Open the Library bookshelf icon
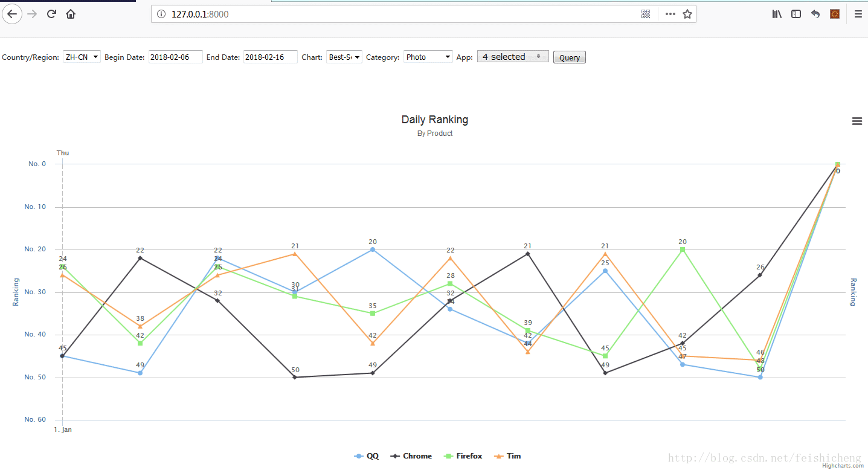The image size is (868, 470). pyautogui.click(x=777, y=14)
